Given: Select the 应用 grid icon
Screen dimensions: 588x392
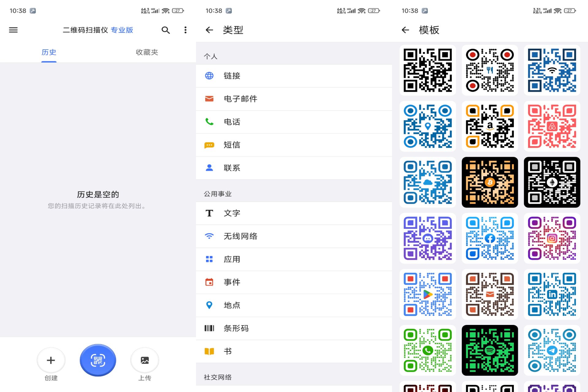Looking at the screenshot, I should click(x=209, y=259).
